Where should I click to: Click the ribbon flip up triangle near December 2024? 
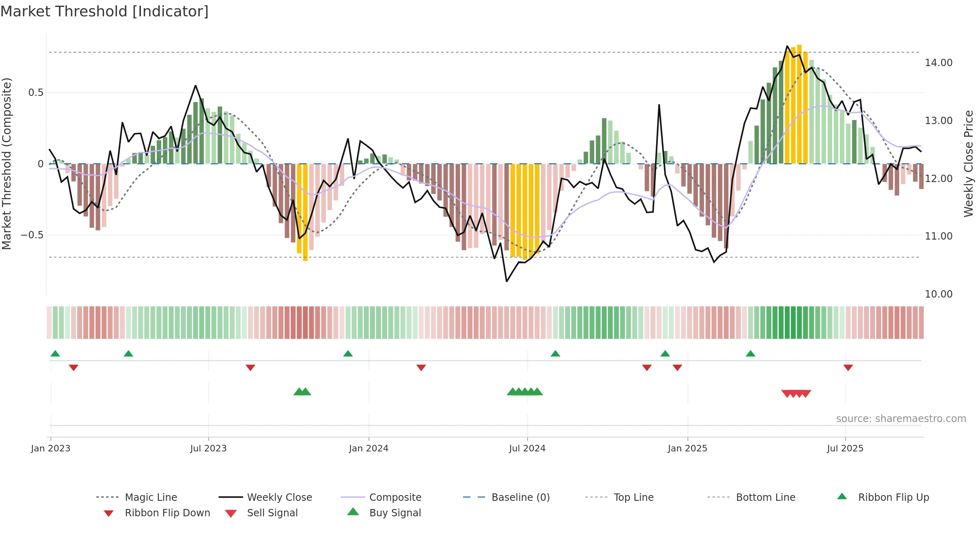[x=665, y=353]
